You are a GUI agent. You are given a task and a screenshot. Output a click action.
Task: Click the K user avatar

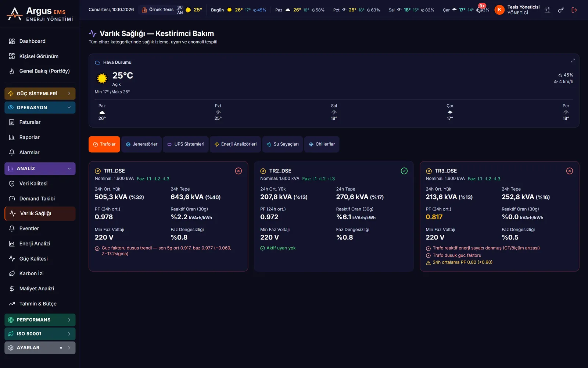[x=499, y=10]
